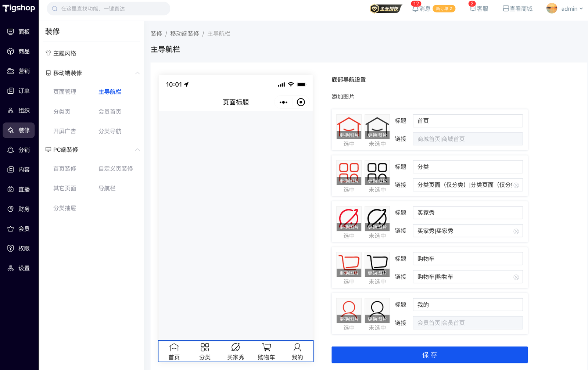
Task: Open 查看商城 to view the store
Action: (x=517, y=8)
